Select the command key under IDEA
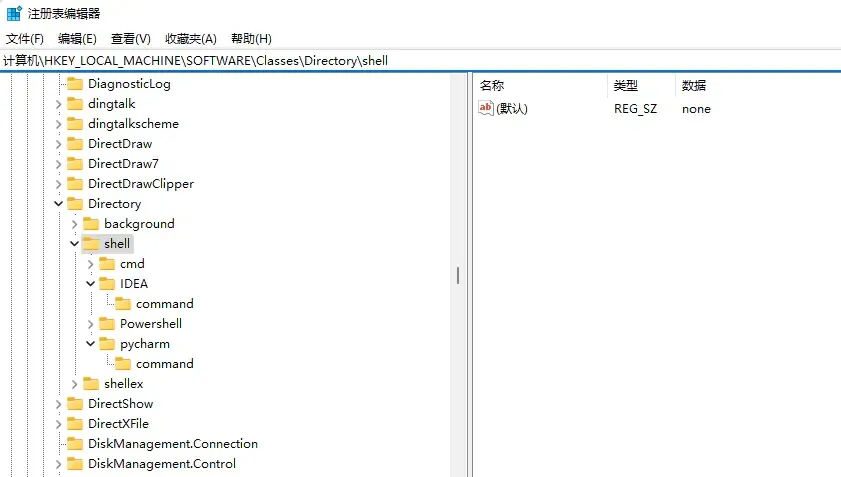 [165, 304]
